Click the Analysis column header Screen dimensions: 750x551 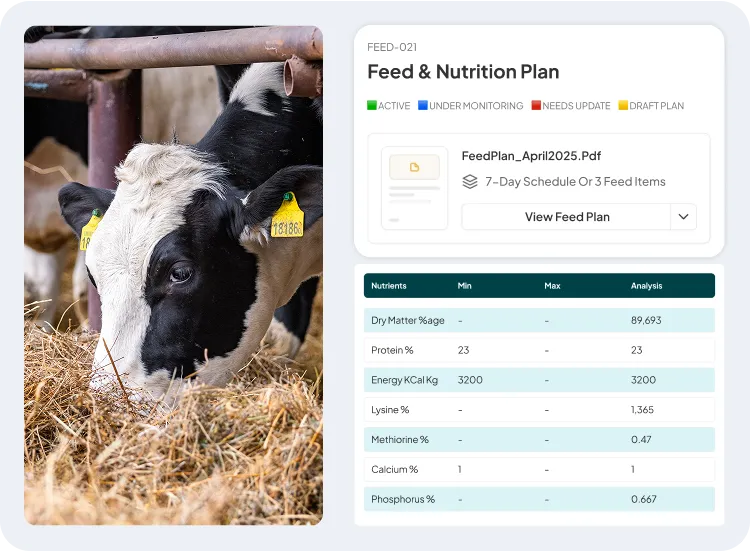646,286
